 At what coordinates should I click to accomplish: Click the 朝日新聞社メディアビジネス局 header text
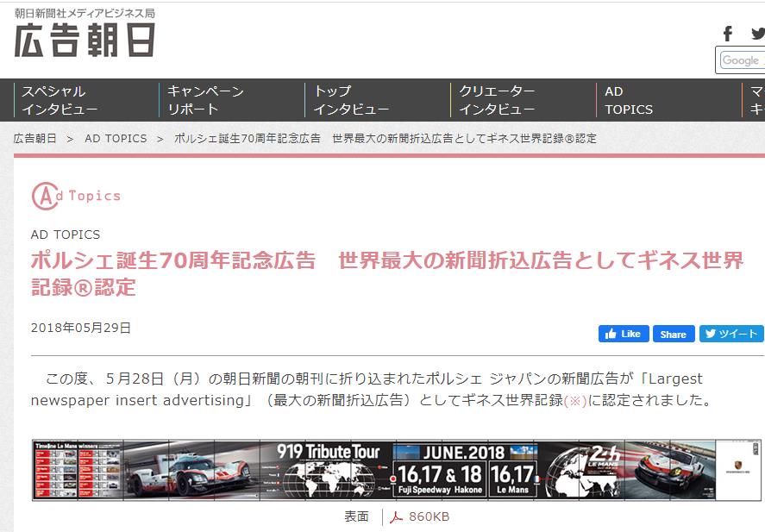[85, 13]
